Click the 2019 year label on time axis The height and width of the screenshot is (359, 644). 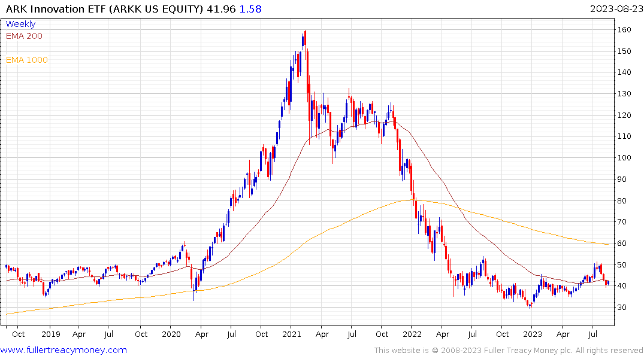51,334
